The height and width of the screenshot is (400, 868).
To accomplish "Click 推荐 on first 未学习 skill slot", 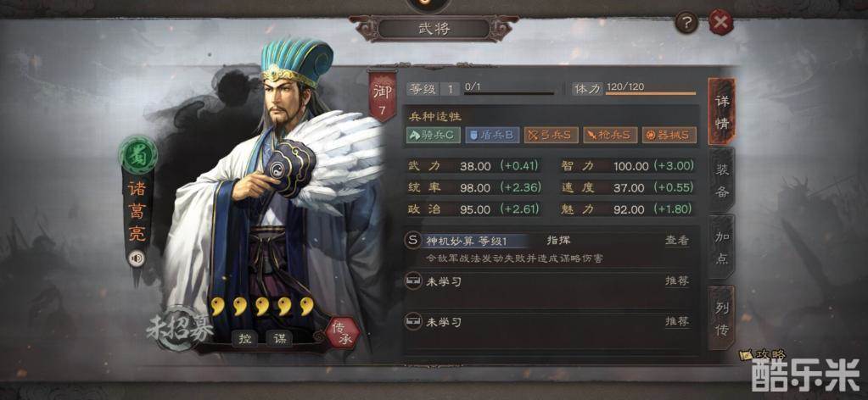I will tap(677, 281).
